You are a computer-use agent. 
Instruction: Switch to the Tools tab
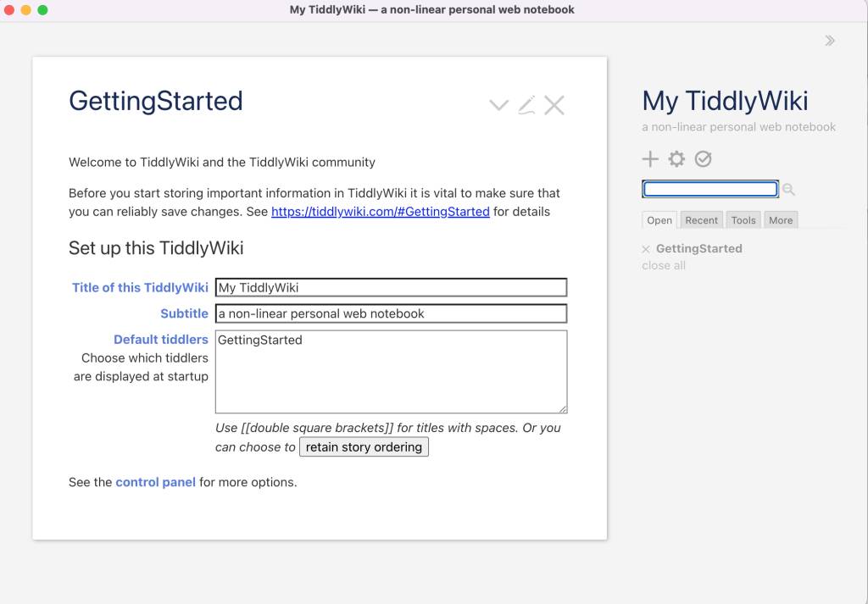[x=743, y=220]
